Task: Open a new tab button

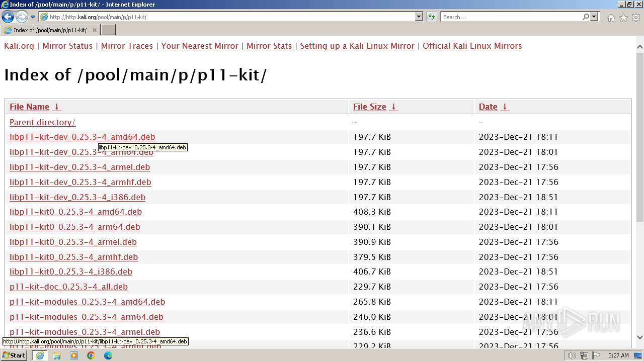Action: 108,30
